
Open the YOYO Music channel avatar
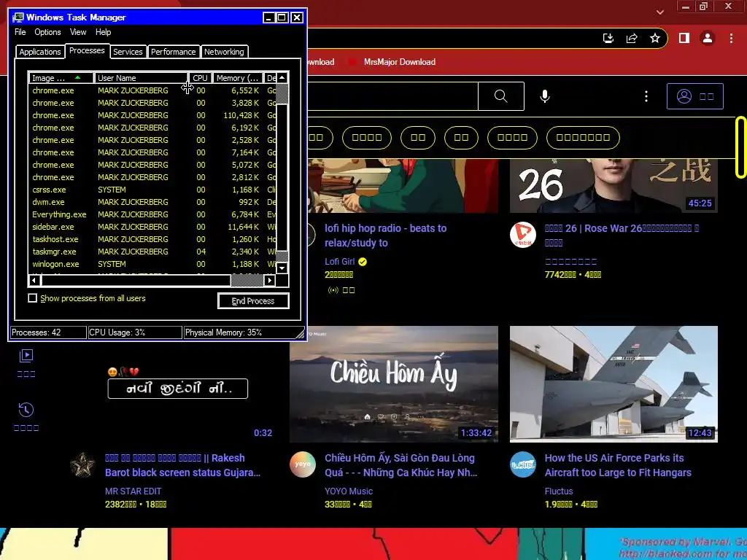pos(303,464)
